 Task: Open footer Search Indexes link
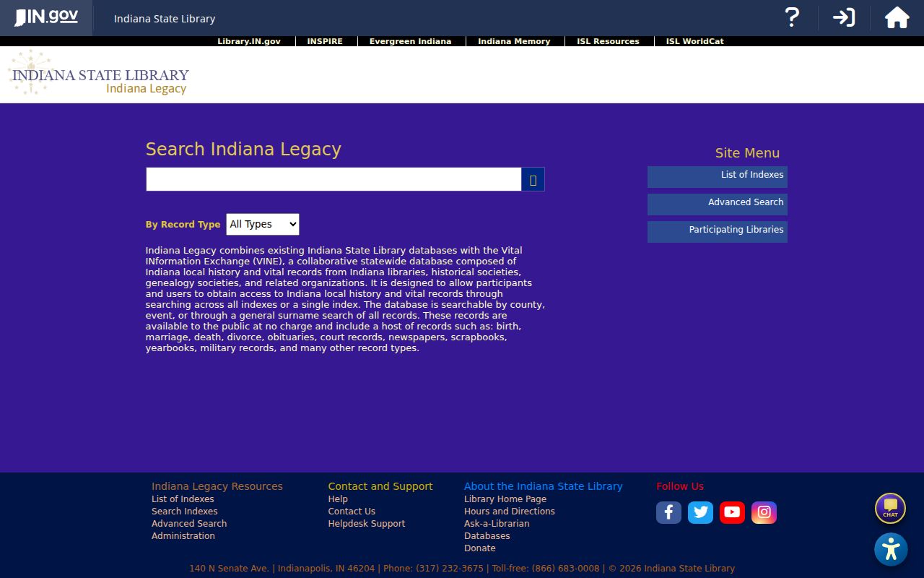pyautogui.click(x=185, y=512)
